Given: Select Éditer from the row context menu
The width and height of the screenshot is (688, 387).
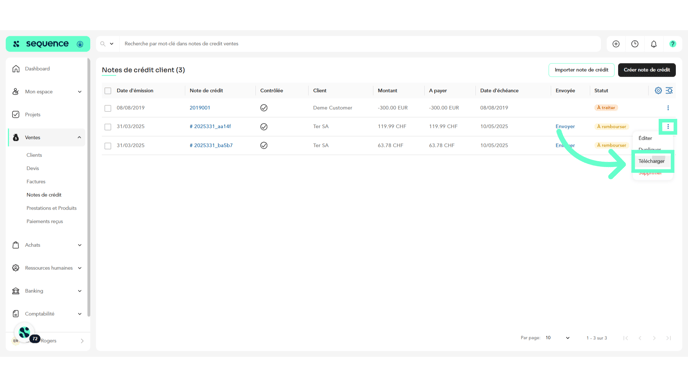Looking at the screenshot, I should coord(645,138).
